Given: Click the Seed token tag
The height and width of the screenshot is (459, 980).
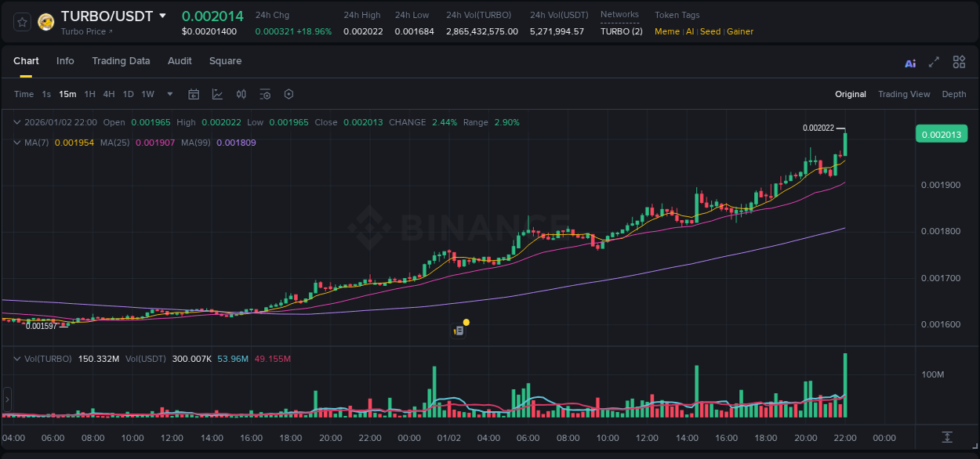Looking at the screenshot, I should [x=710, y=31].
